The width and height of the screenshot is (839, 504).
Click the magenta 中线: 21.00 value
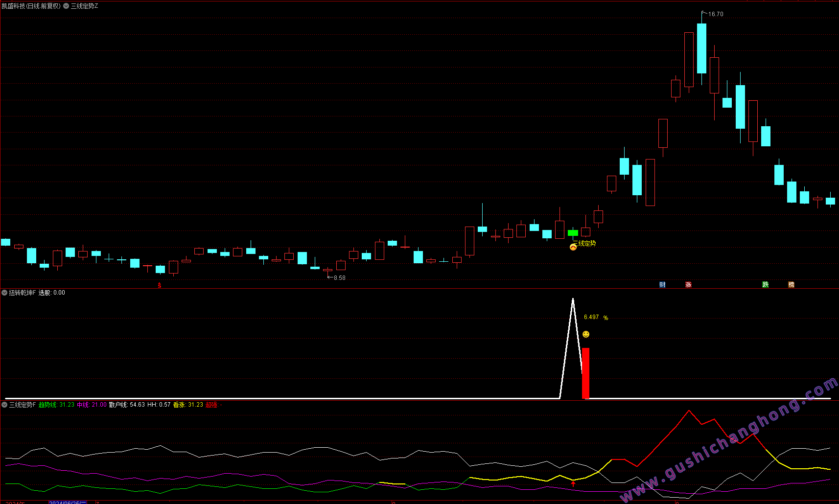[92, 405]
